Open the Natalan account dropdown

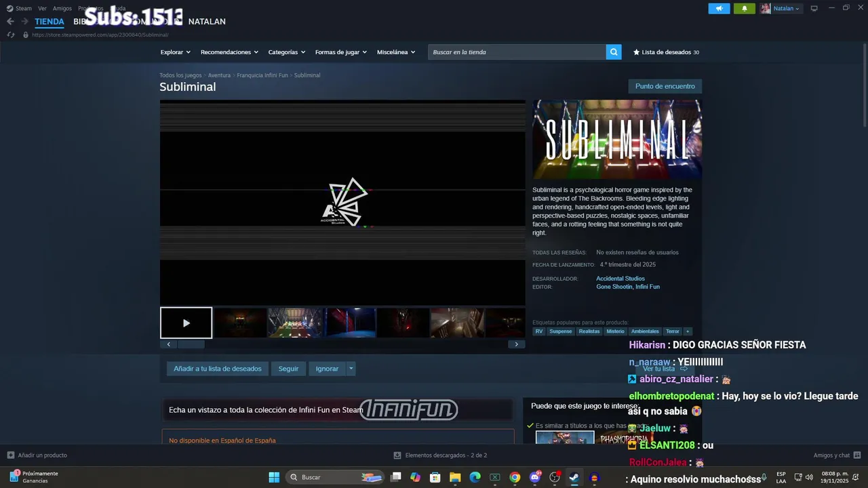(781, 8)
